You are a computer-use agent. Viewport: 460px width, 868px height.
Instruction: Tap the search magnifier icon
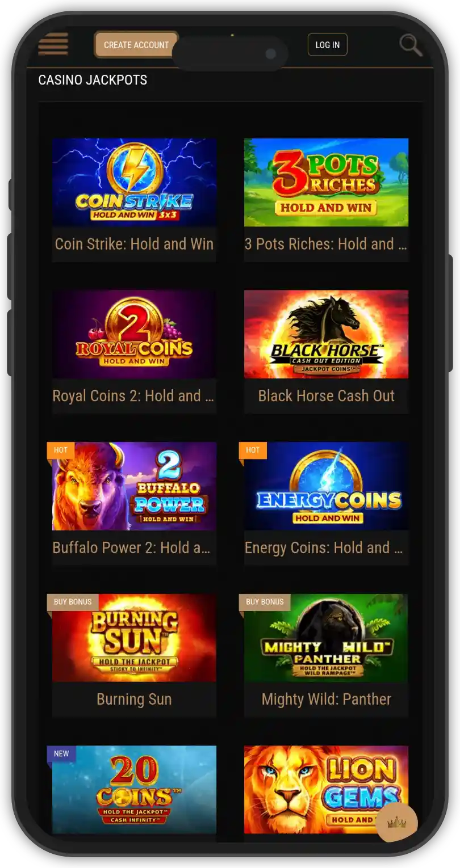[x=411, y=45]
